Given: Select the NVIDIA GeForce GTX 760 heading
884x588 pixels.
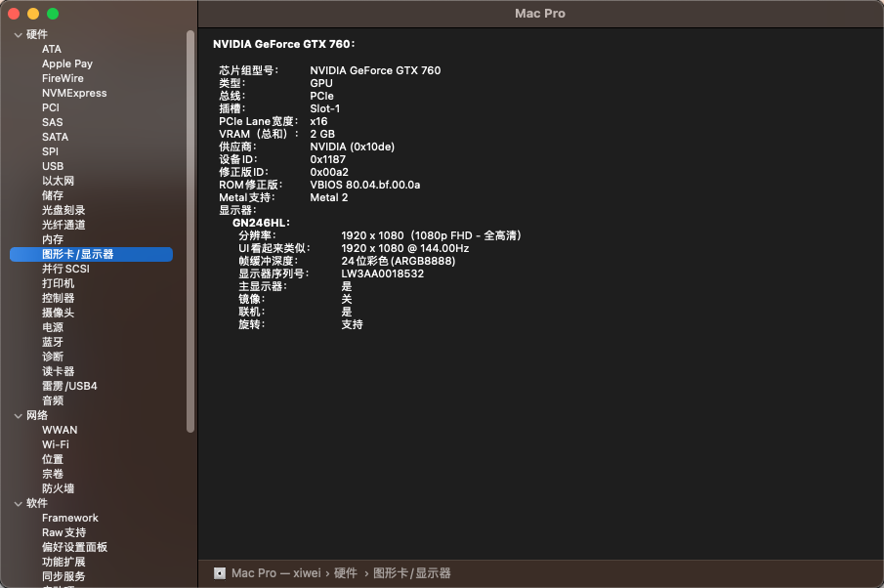Looking at the screenshot, I should coord(284,44).
